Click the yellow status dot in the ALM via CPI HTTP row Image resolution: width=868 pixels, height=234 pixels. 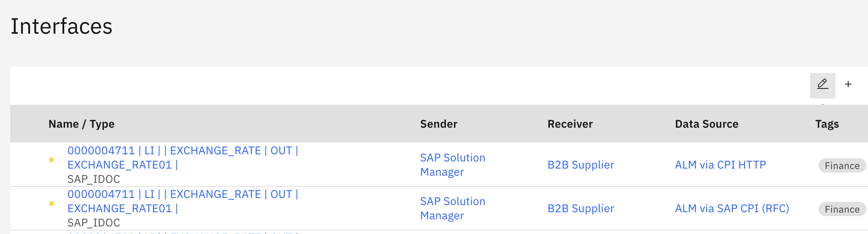pyautogui.click(x=52, y=160)
